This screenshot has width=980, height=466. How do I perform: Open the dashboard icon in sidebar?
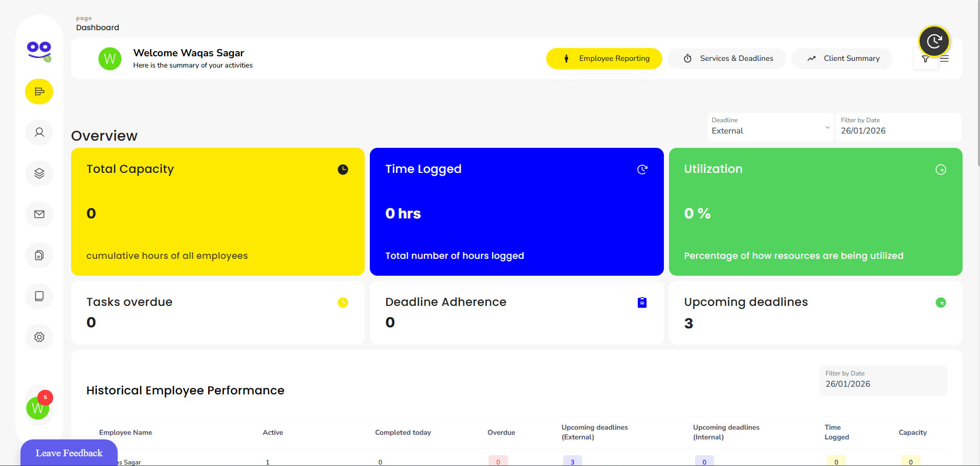(x=39, y=92)
